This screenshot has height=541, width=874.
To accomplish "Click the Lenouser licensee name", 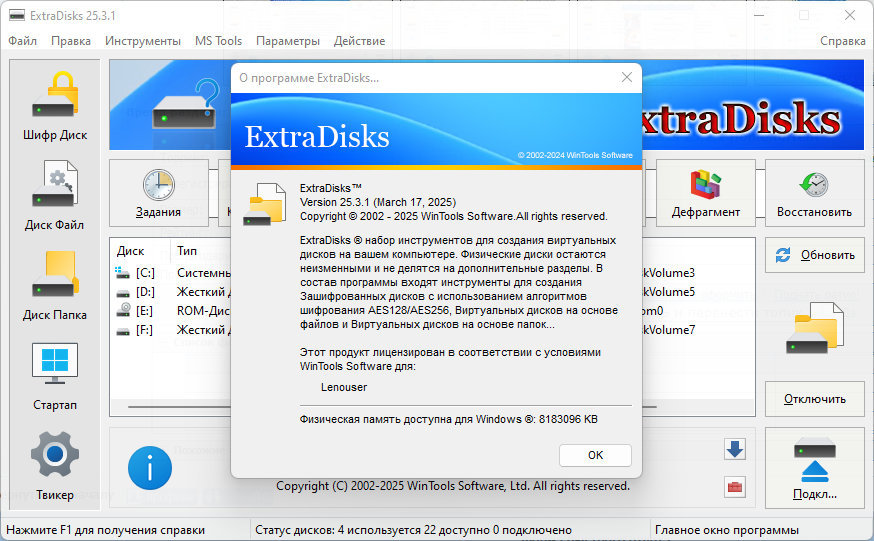I will (x=344, y=387).
